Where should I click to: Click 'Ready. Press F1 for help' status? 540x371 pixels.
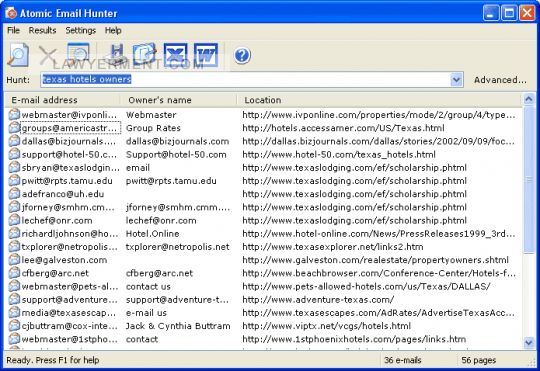click(53, 360)
